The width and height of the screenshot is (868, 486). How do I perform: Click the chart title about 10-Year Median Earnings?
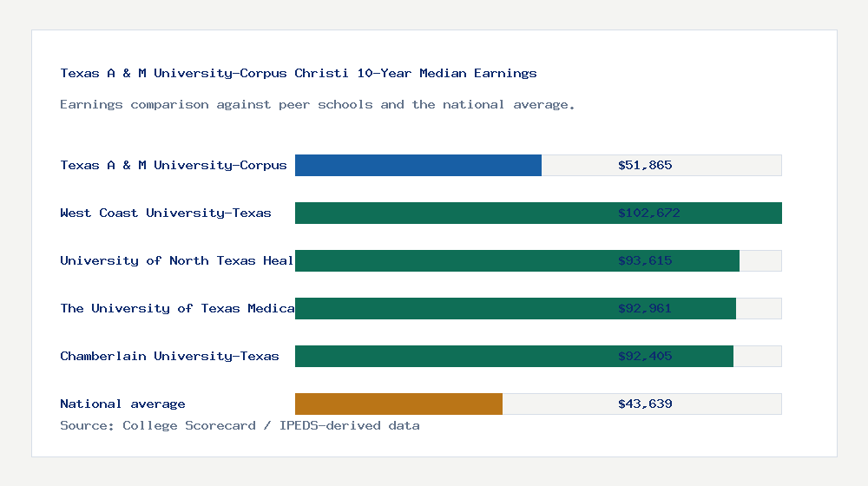click(x=299, y=73)
